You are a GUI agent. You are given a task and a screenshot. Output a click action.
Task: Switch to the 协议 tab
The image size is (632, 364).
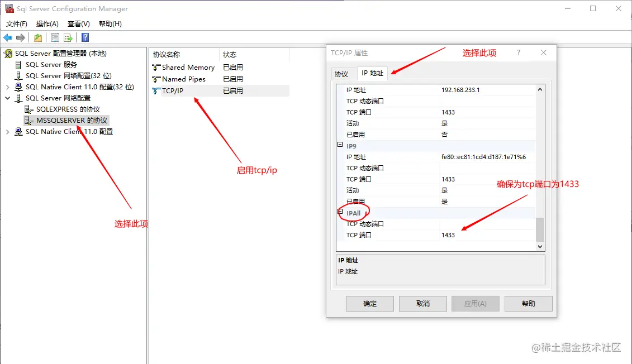pos(341,74)
